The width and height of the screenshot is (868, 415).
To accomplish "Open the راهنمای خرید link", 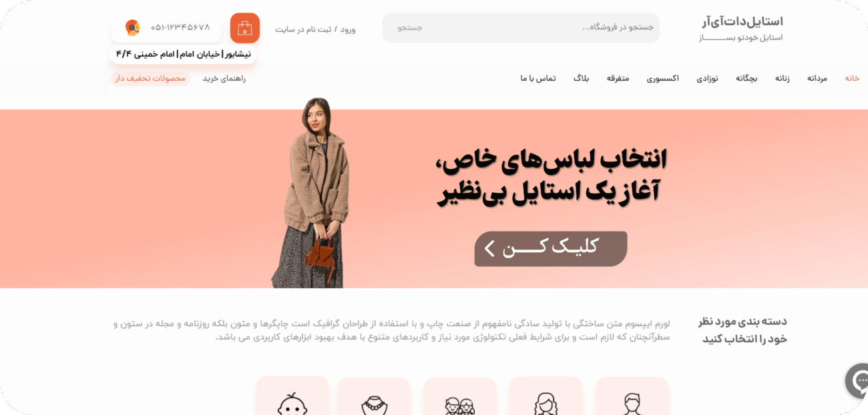I will coord(224,79).
